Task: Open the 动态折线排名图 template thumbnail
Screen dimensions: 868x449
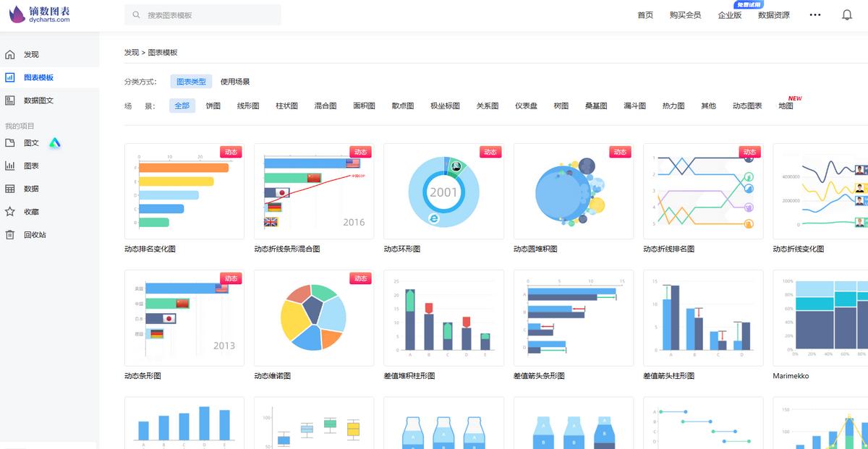Action: (x=703, y=191)
